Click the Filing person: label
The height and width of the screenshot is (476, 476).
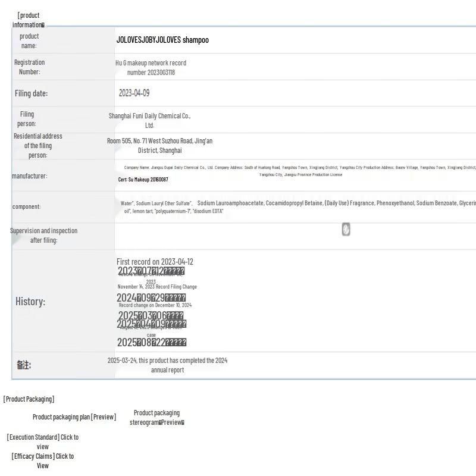(x=27, y=118)
